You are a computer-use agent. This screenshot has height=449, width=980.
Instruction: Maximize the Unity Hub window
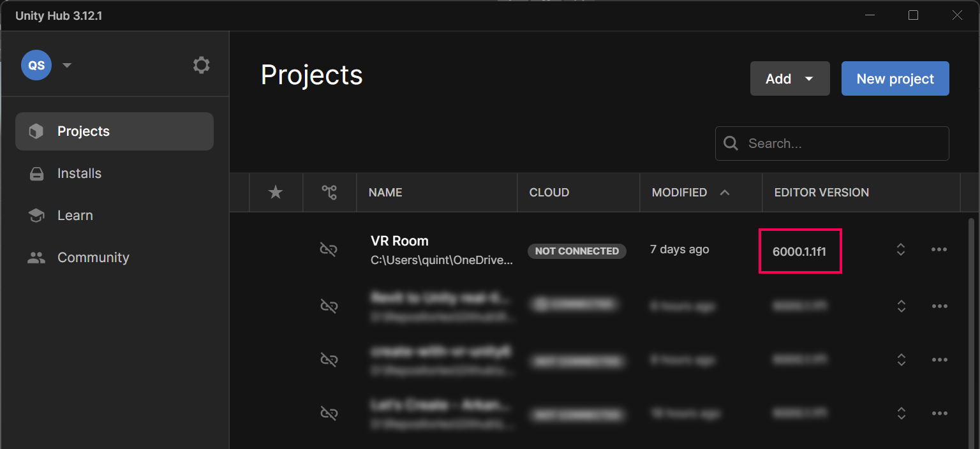pyautogui.click(x=913, y=15)
